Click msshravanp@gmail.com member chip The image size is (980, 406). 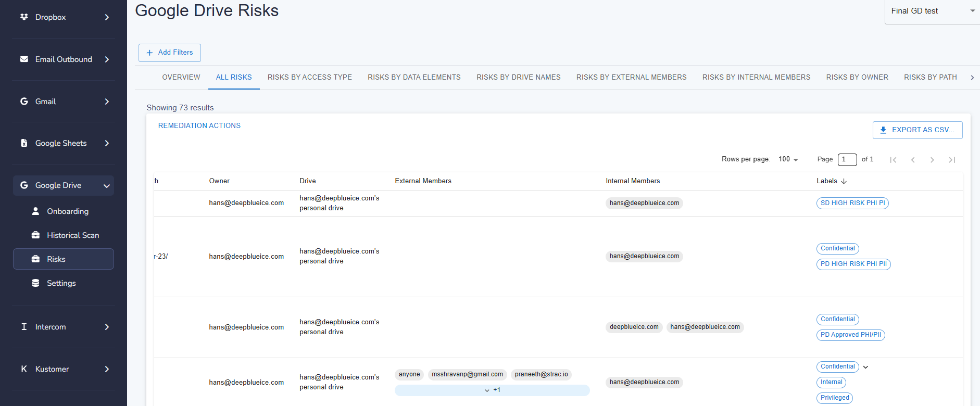(x=467, y=374)
